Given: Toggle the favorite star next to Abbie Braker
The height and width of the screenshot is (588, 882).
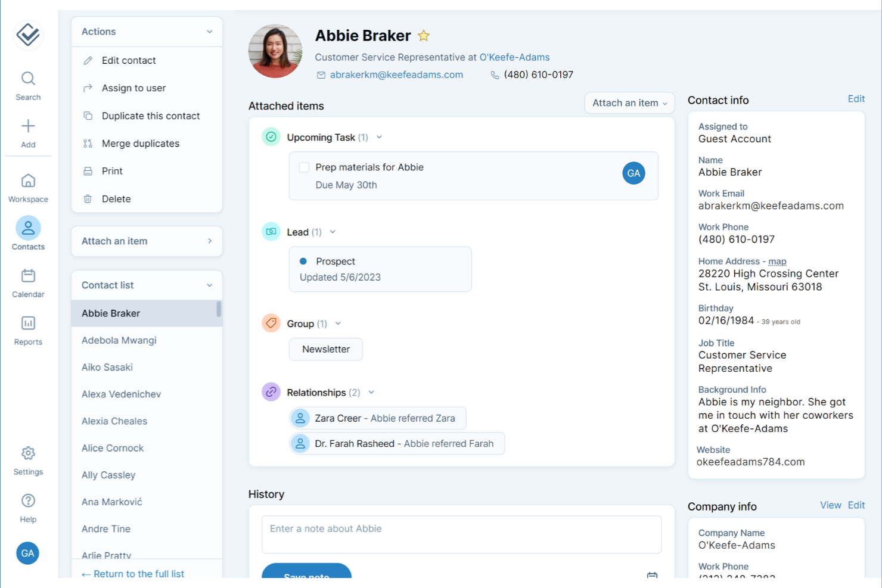Looking at the screenshot, I should tap(424, 35).
